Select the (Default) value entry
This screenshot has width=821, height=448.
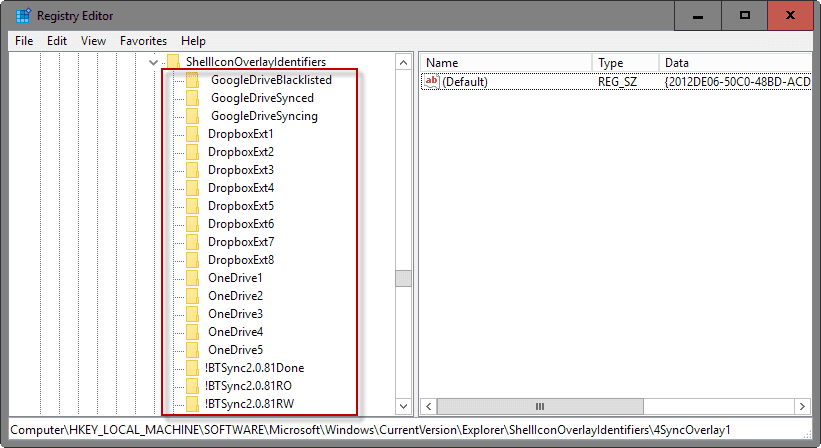click(465, 82)
